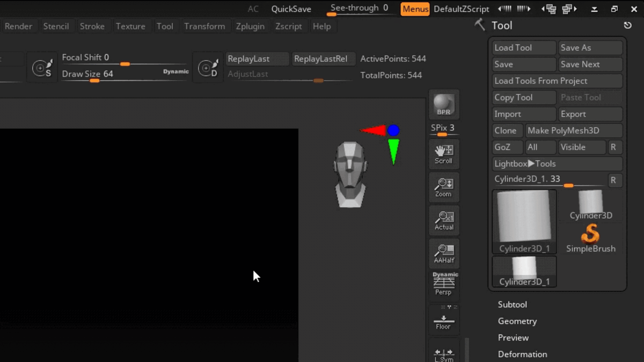Click the head model camera view indicator

click(x=350, y=175)
